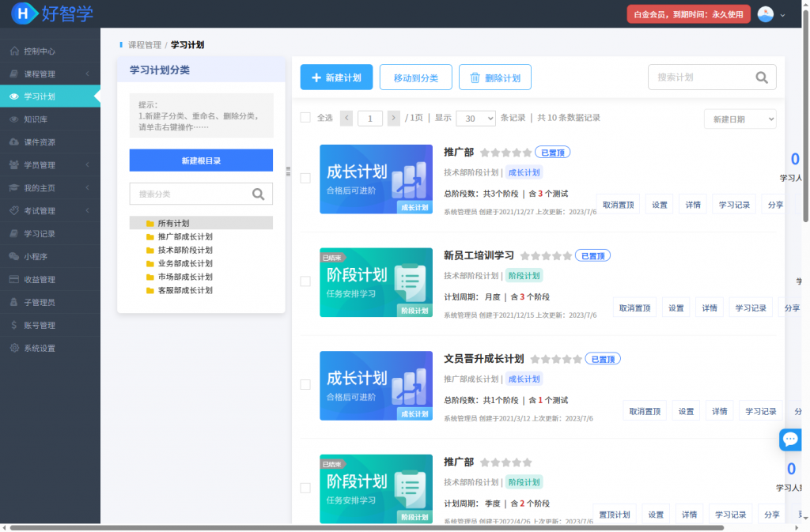Image resolution: width=810 pixels, height=532 pixels.
Task: Check the box for the last 推广部 阶段计划
Action: [305, 489]
